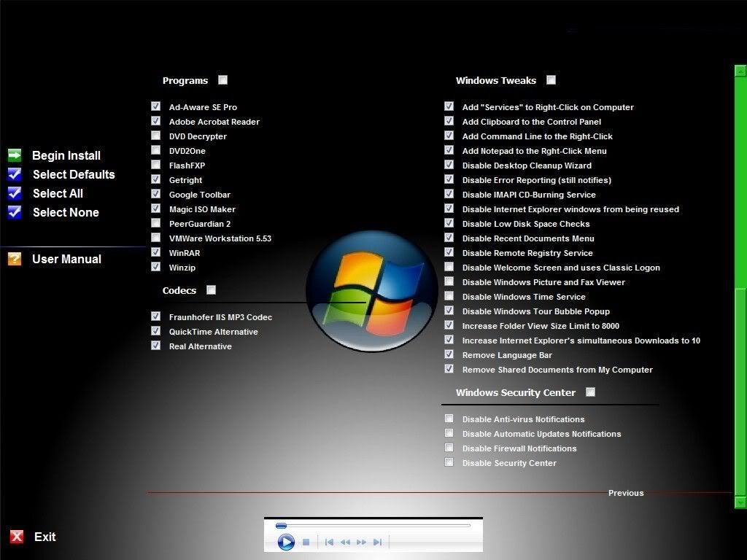Click the green scrollbar up arrow
This screenshot has height=560, width=747.
pyautogui.click(x=740, y=71)
